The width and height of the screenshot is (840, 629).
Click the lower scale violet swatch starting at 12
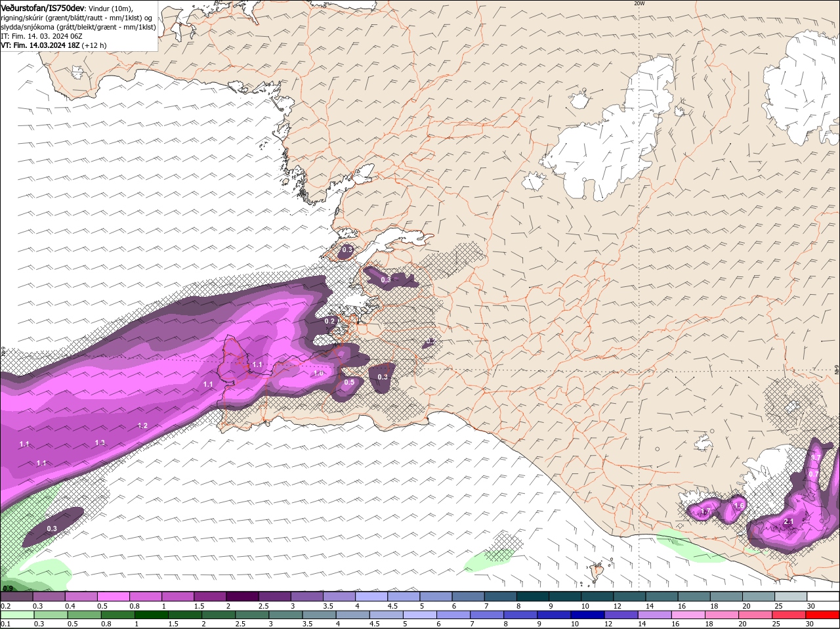620,615
